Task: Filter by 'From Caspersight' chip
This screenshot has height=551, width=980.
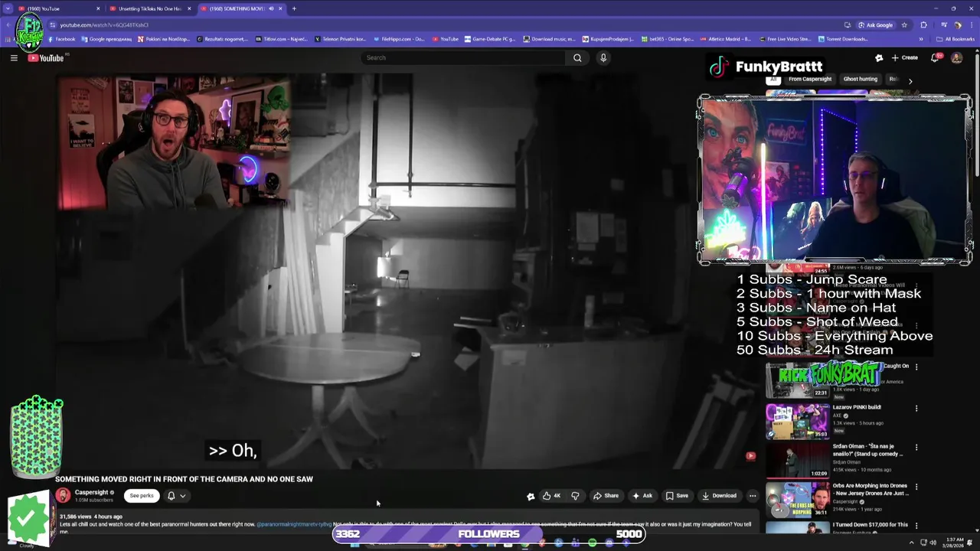Action: click(x=809, y=80)
